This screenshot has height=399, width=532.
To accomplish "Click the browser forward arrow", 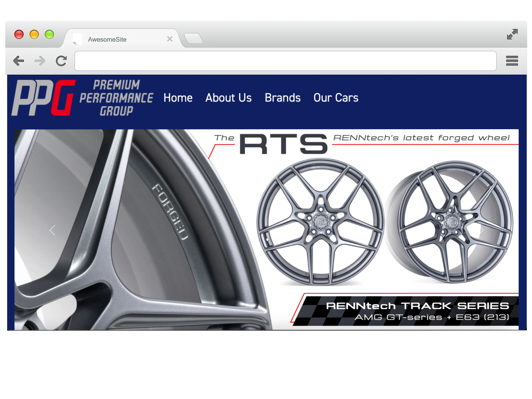I will click(40, 61).
